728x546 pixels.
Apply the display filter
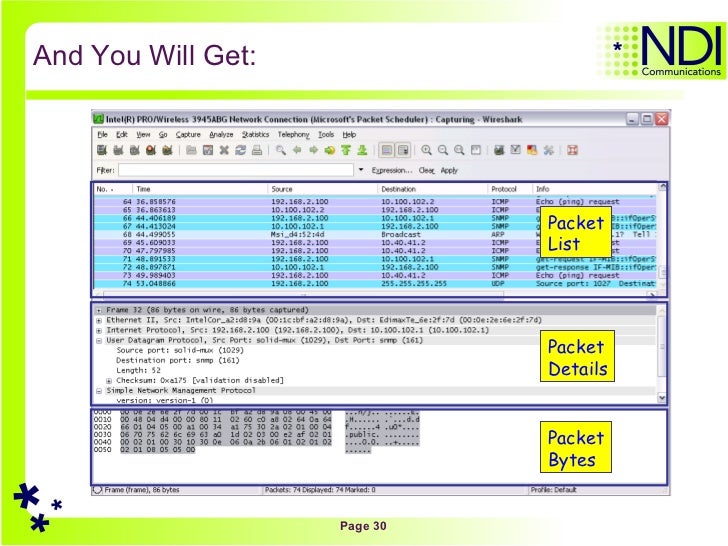[x=449, y=170]
